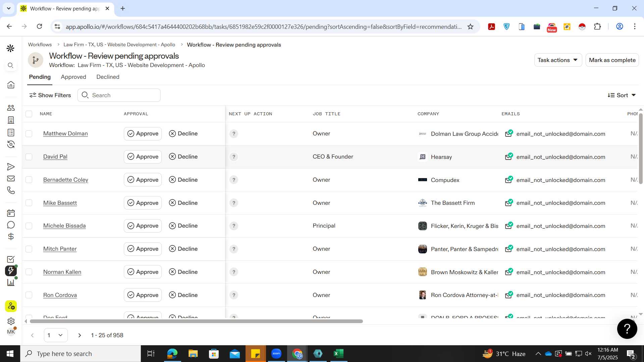Viewport: 644px width, 362px height.
Task: Select the Workflow - Review pending approvals browser tab
Action: pos(65,9)
